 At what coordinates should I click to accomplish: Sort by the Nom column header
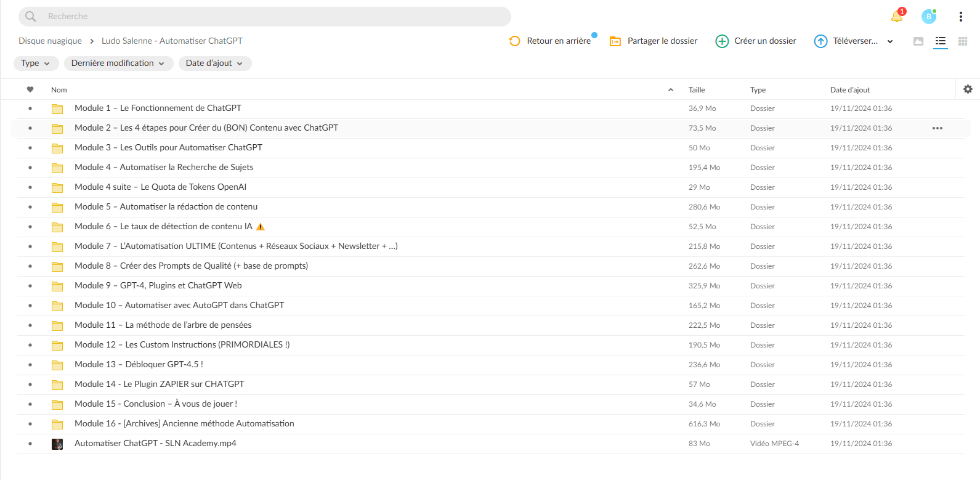point(59,90)
